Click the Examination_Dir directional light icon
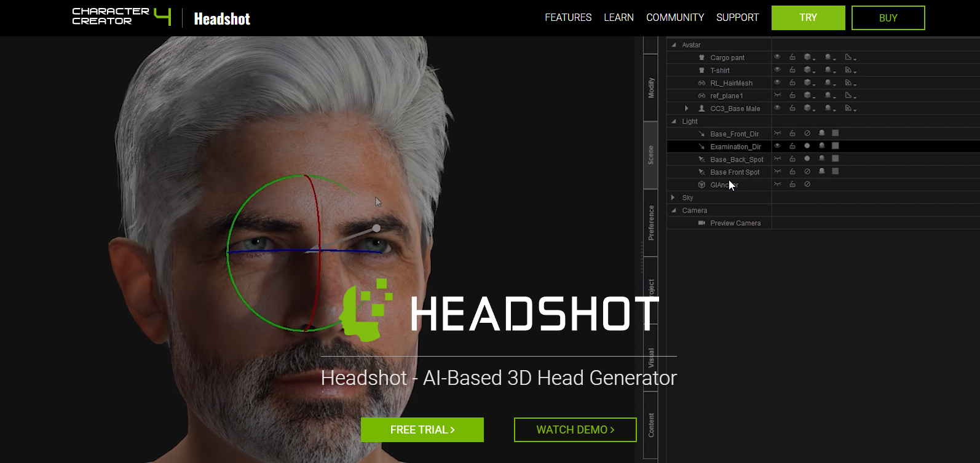Image resolution: width=980 pixels, height=463 pixels. point(701,147)
